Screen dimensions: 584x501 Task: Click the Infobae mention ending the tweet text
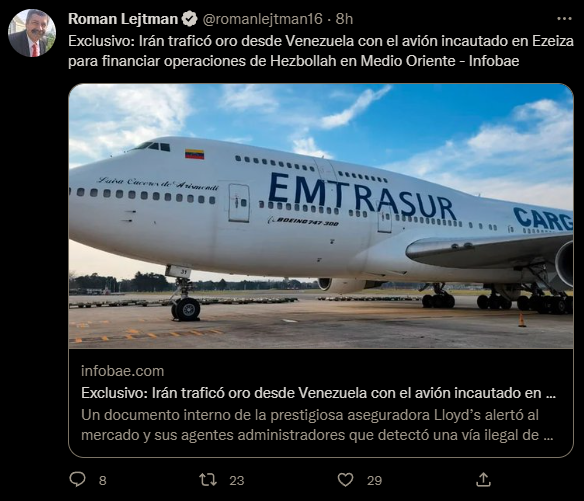pos(494,61)
